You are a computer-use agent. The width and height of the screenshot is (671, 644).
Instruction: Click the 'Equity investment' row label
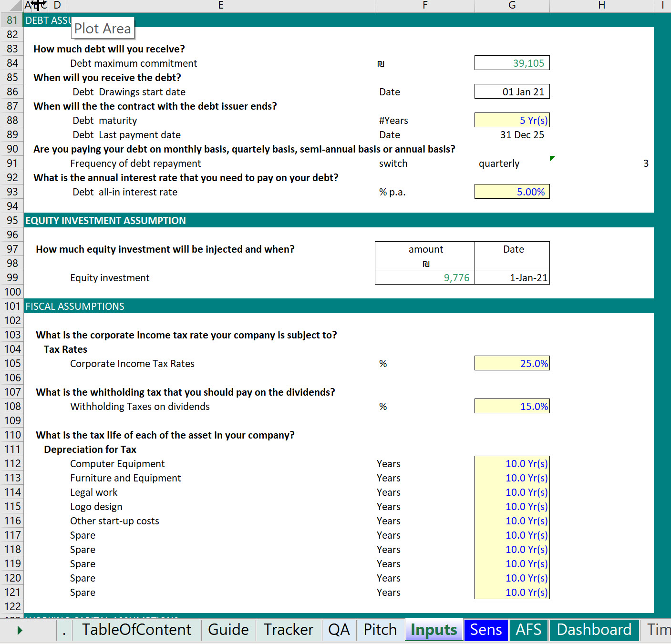[x=110, y=278]
